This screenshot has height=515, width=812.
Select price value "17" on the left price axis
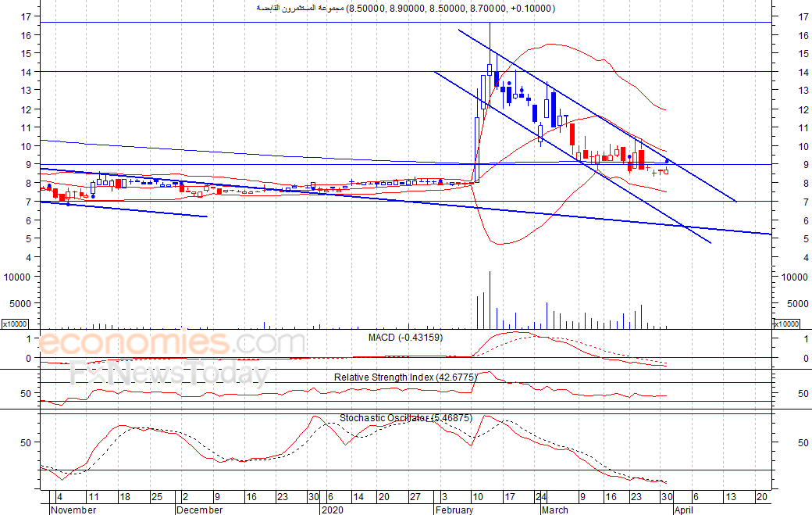[x=26, y=16]
